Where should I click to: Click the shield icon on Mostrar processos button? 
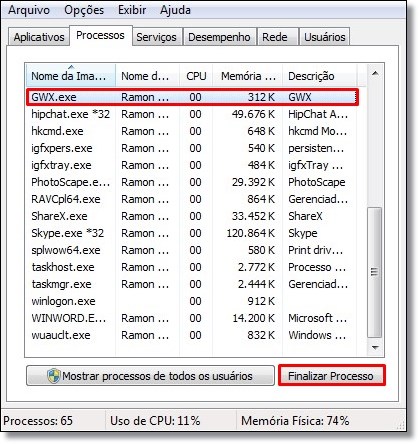coord(53,376)
